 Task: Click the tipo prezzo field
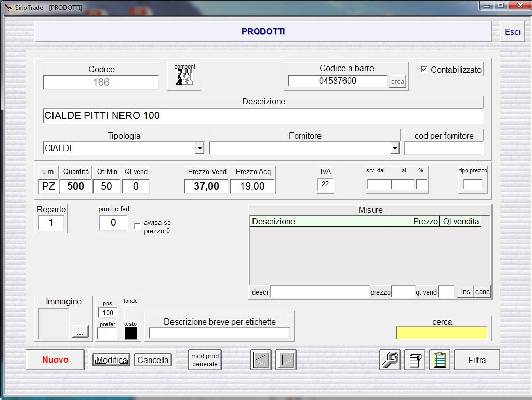(x=473, y=184)
